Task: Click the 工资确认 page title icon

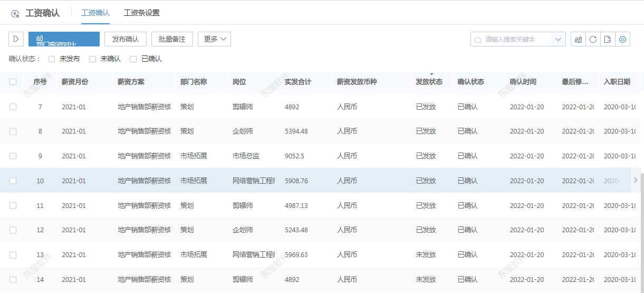Action: coord(15,13)
